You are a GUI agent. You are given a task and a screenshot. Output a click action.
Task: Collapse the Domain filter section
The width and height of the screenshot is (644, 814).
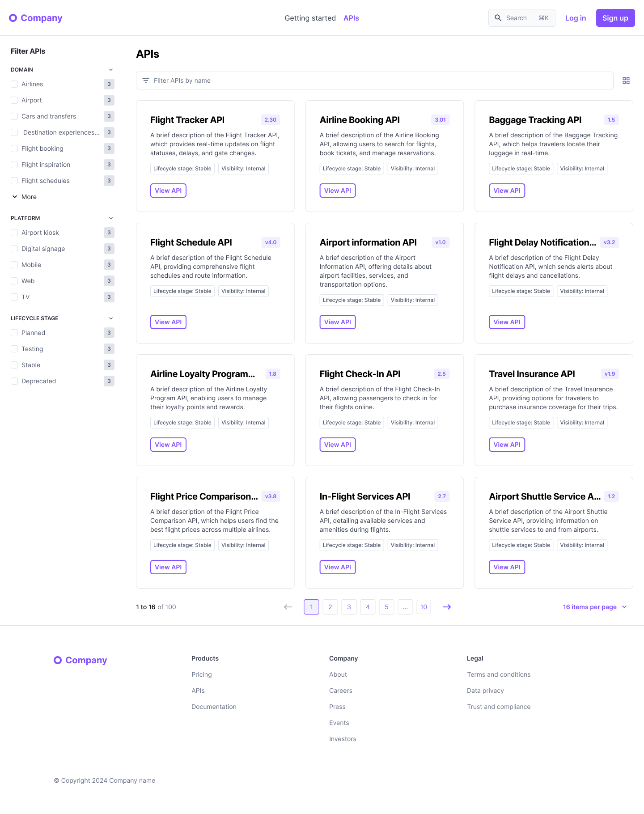111,70
